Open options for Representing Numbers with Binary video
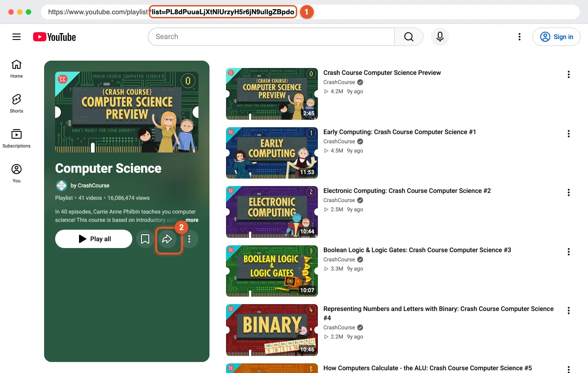The width and height of the screenshot is (588, 373). pos(569,311)
